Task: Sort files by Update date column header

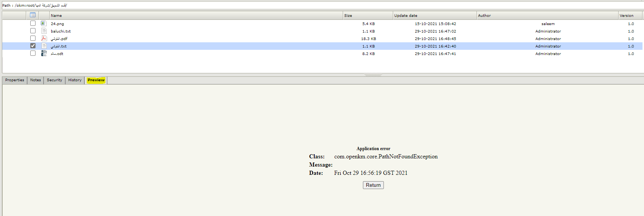Action: (x=406, y=16)
